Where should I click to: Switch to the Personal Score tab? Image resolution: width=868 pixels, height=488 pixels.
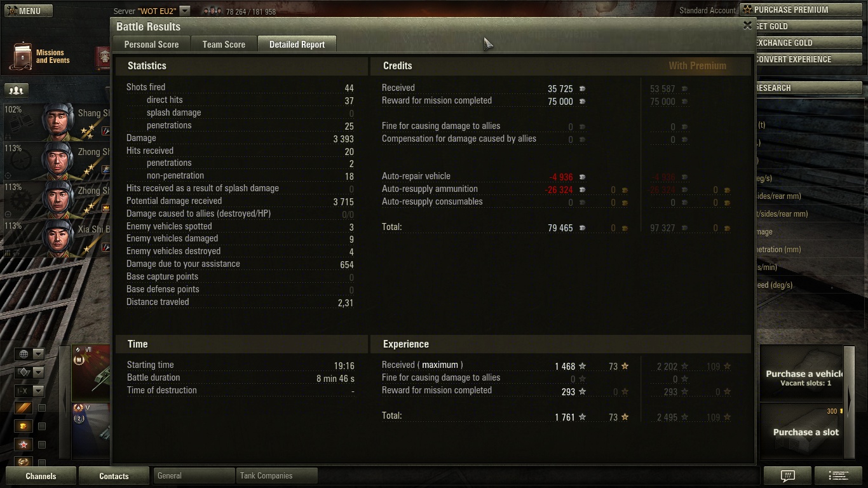151,44
